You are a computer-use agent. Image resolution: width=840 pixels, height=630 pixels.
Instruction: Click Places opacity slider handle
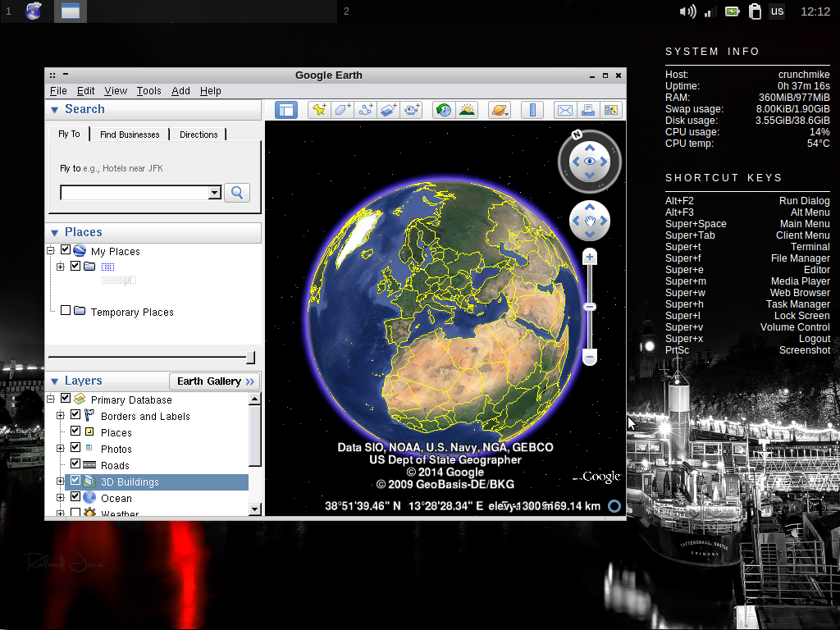[x=250, y=358]
